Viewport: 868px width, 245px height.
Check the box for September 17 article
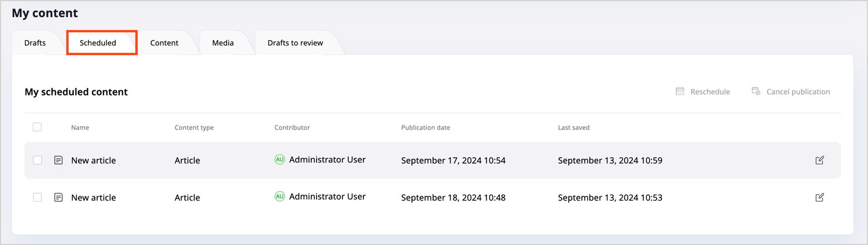coord(37,160)
